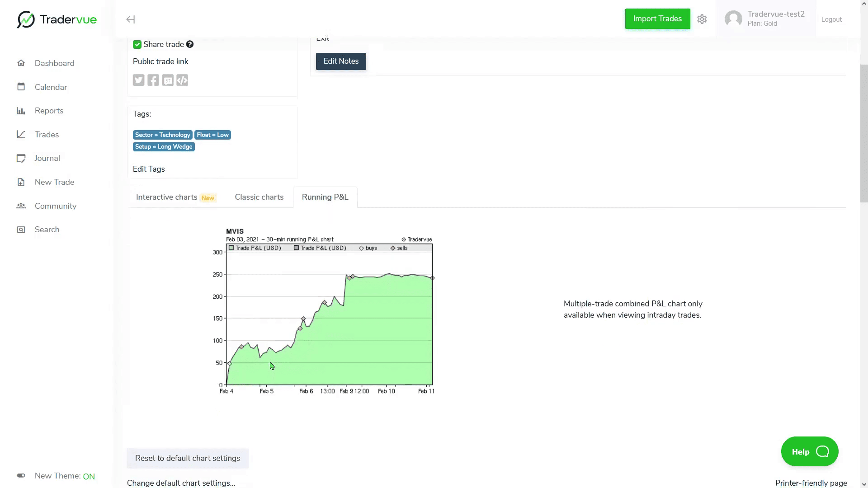Click the Share trade help question mark
The width and height of the screenshot is (868, 488).
coord(190,44)
